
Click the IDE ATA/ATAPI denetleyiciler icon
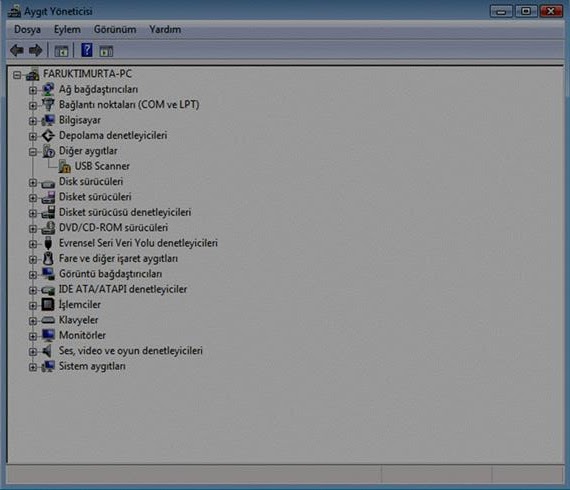coord(48,290)
